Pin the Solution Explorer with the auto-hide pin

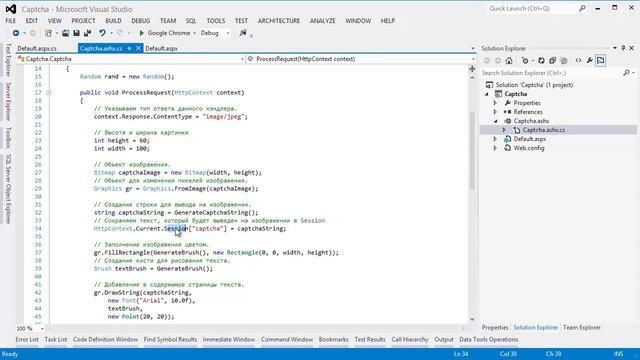point(623,48)
